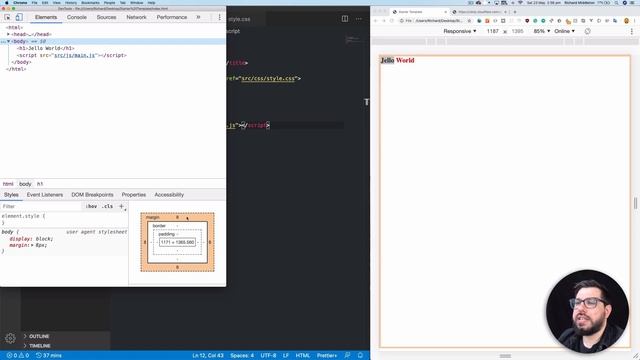Bookmark page with star icon

pyautogui.click(x=469, y=20)
